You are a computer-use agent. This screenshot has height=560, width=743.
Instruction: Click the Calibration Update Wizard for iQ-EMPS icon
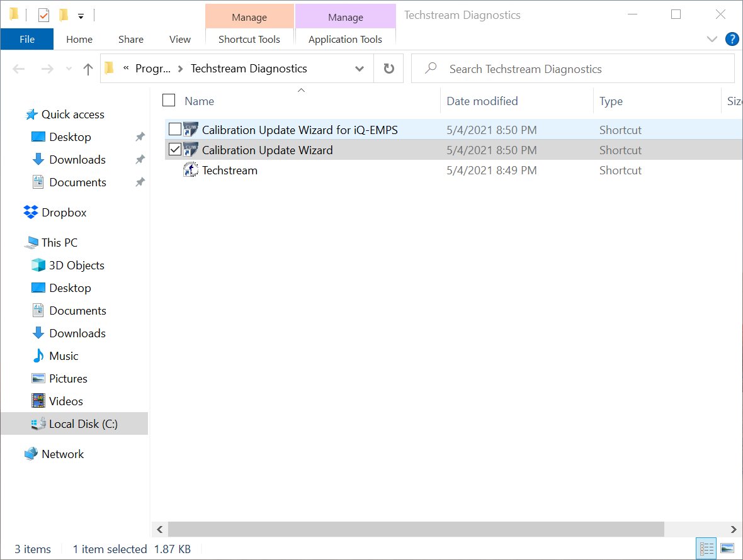pos(191,129)
